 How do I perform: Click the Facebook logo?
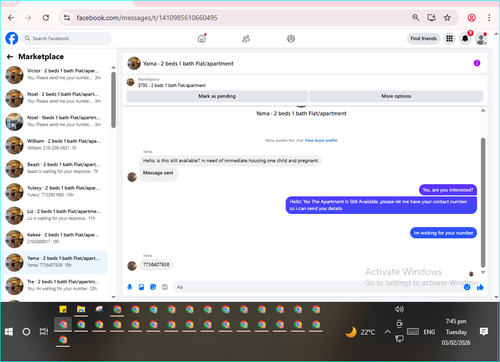pos(12,38)
